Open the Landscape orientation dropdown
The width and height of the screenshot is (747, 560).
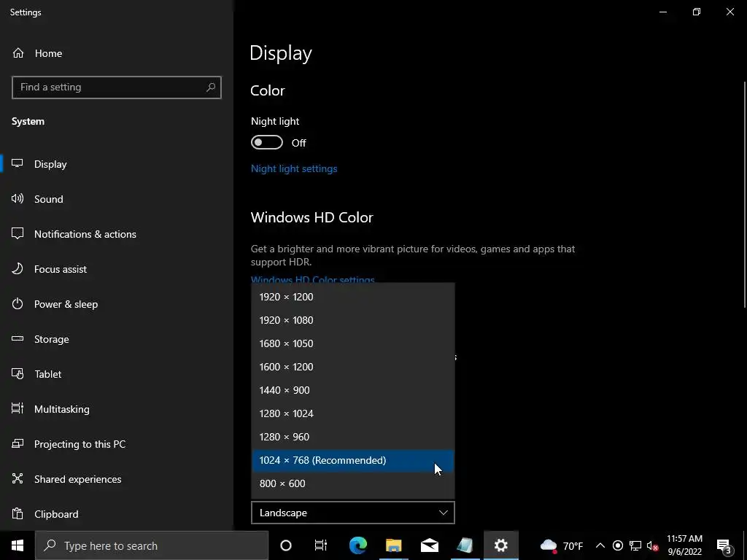coord(352,513)
